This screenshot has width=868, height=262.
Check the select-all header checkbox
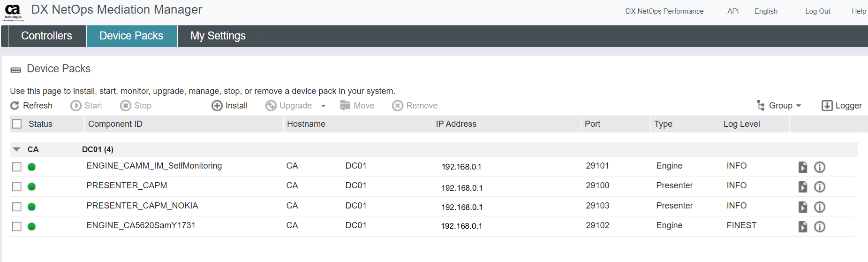click(x=17, y=124)
